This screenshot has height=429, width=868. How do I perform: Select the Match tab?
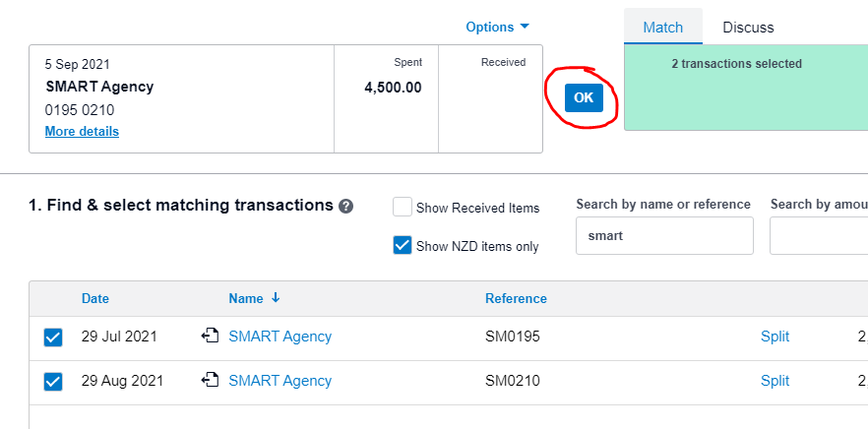click(x=663, y=28)
